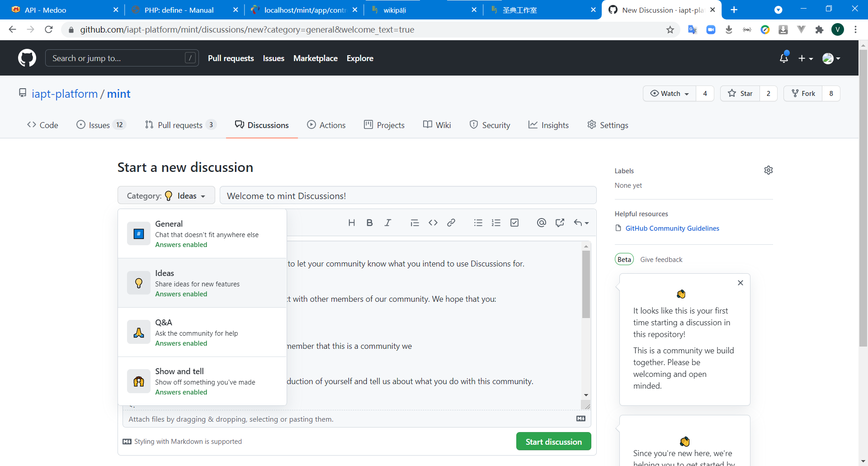Go to Explore in the header
This screenshot has width=868, height=466.
(x=360, y=58)
